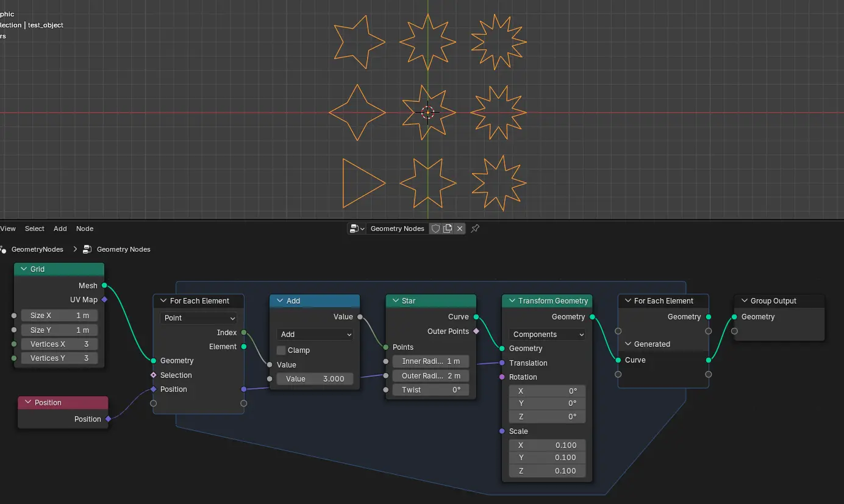Click the 3D cursor at the center star

pyautogui.click(x=428, y=113)
